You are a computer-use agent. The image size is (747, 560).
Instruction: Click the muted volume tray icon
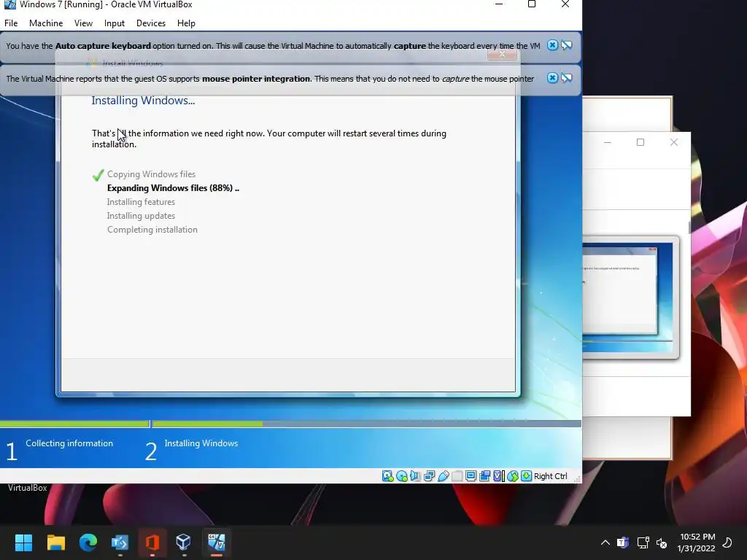click(662, 542)
